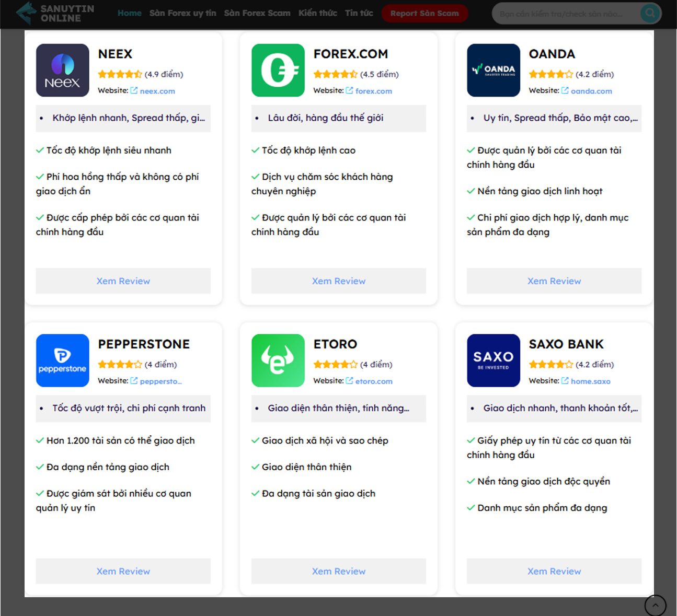Open the Sàn Forex uy tín menu
The image size is (677, 616).
pos(183,13)
